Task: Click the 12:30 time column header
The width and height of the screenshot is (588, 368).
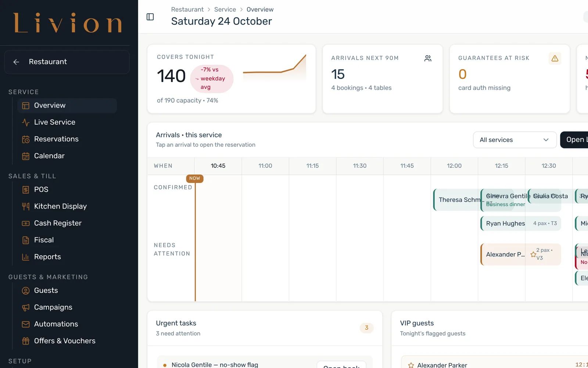Action: click(549, 166)
